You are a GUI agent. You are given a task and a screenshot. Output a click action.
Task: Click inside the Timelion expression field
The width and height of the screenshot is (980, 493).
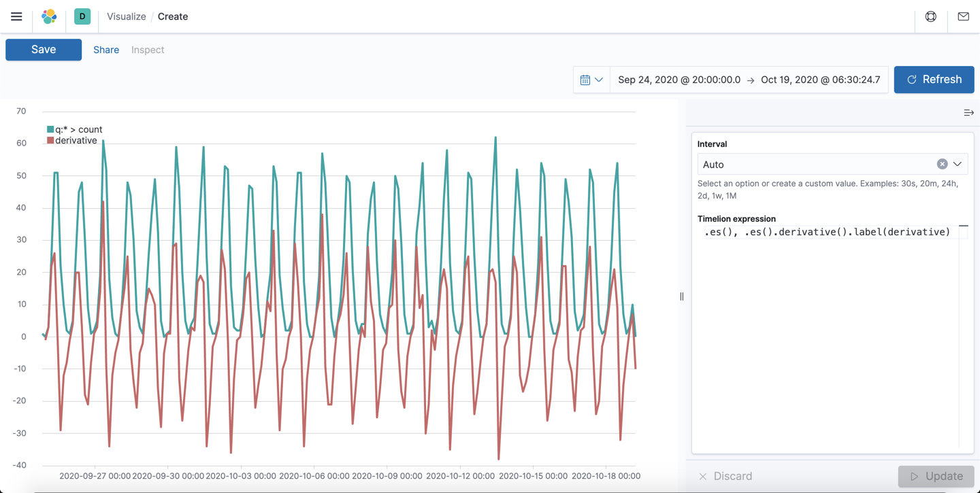tap(817, 232)
